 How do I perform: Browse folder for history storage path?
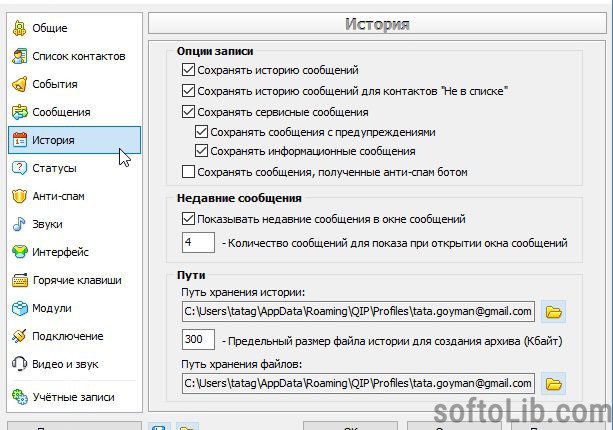tap(553, 312)
